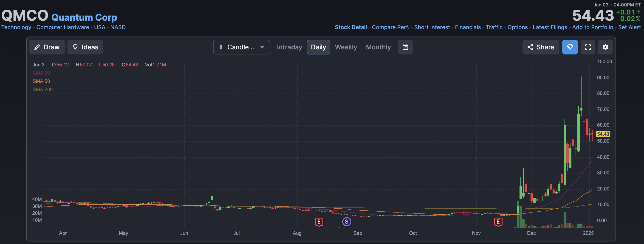Click the 2025 label on time axis

588,233
